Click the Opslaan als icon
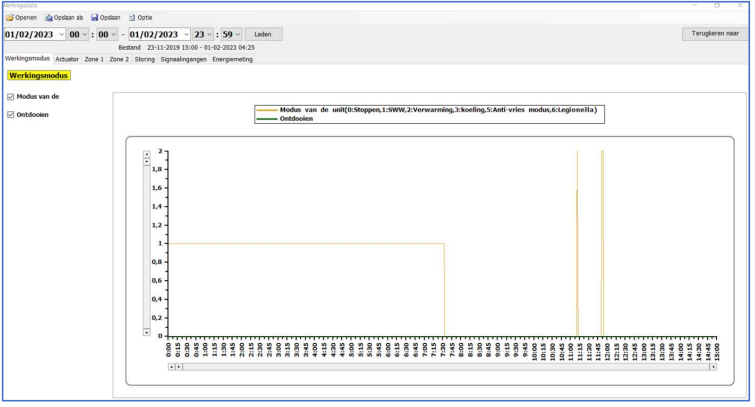 tap(49, 18)
